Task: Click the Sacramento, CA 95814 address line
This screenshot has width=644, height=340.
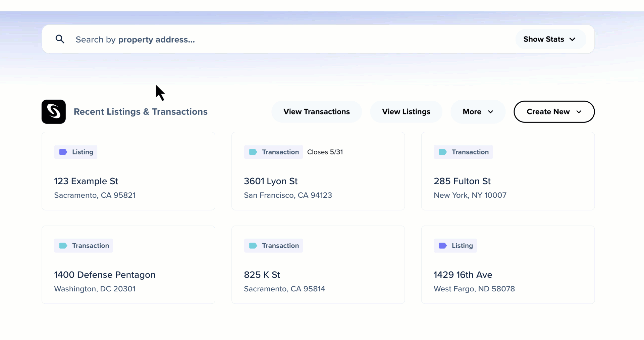Action: (284, 289)
